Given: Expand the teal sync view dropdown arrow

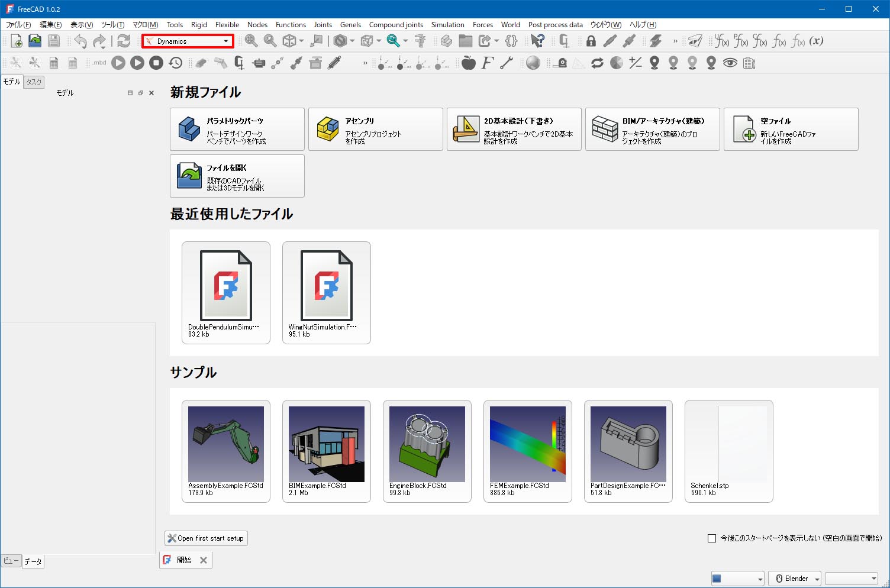Looking at the screenshot, I should tap(405, 41).
